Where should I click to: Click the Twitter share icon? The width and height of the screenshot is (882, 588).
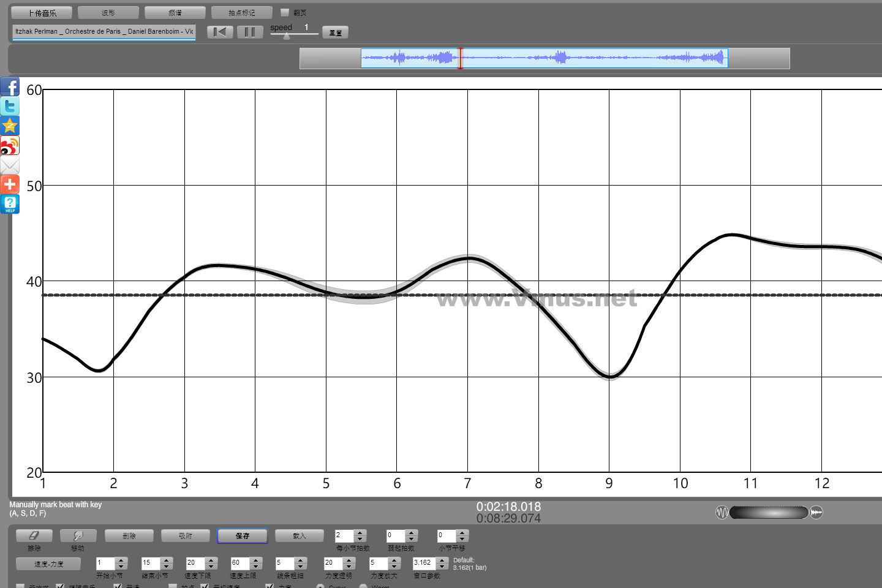tap(10, 106)
